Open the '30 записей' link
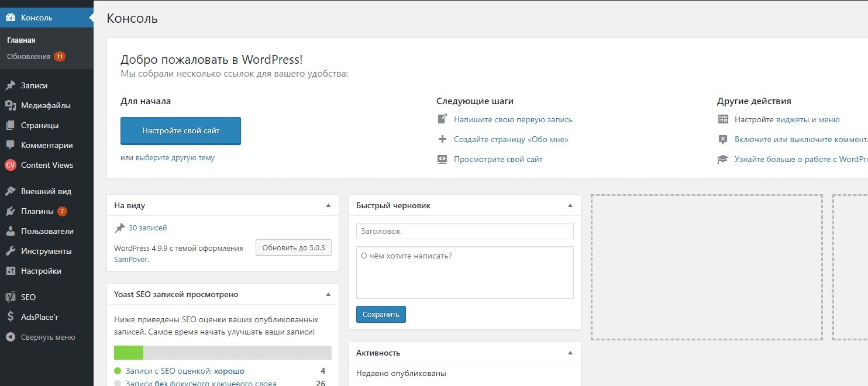The width and height of the screenshot is (868, 386). (x=147, y=228)
